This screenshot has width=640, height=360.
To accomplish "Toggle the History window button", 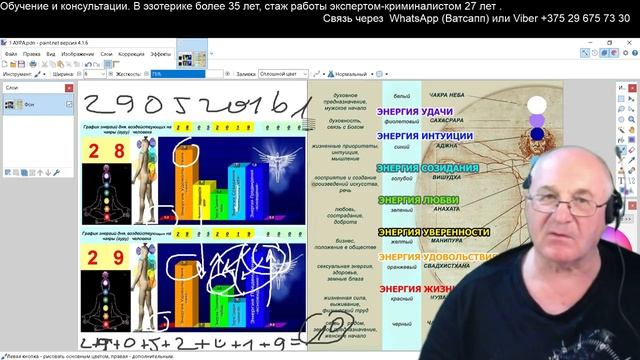I will [595, 53].
